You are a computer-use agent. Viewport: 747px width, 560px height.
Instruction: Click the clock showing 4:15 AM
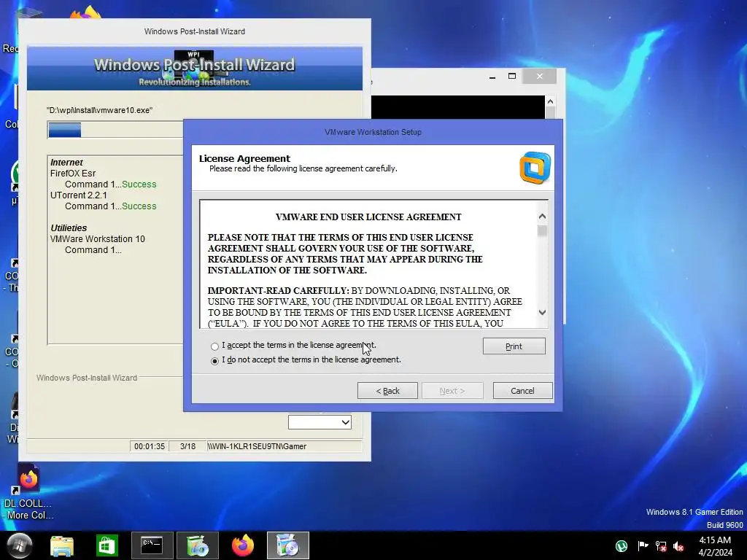[715, 545]
